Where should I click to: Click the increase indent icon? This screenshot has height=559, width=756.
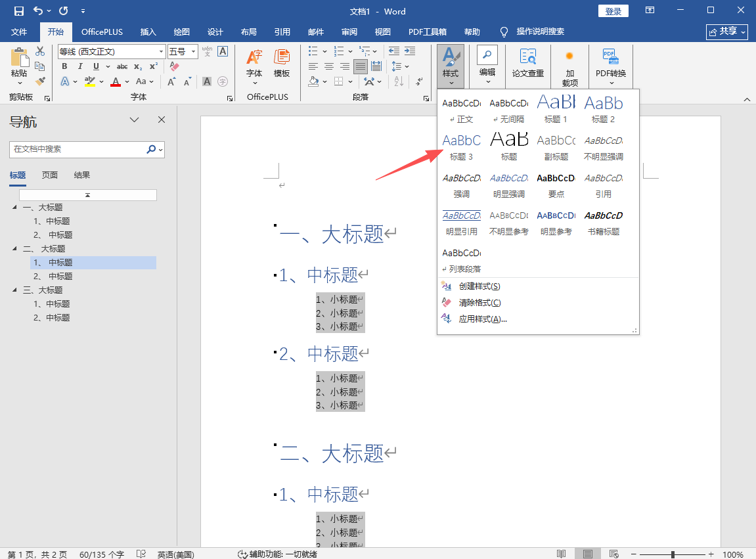410,51
